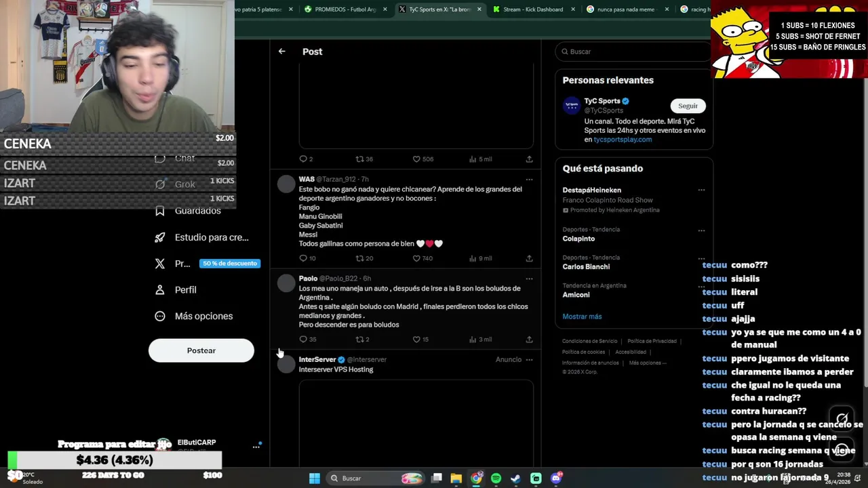The height and width of the screenshot is (488, 868).
Task: Open Política de Privacidad link
Action: click(652, 342)
